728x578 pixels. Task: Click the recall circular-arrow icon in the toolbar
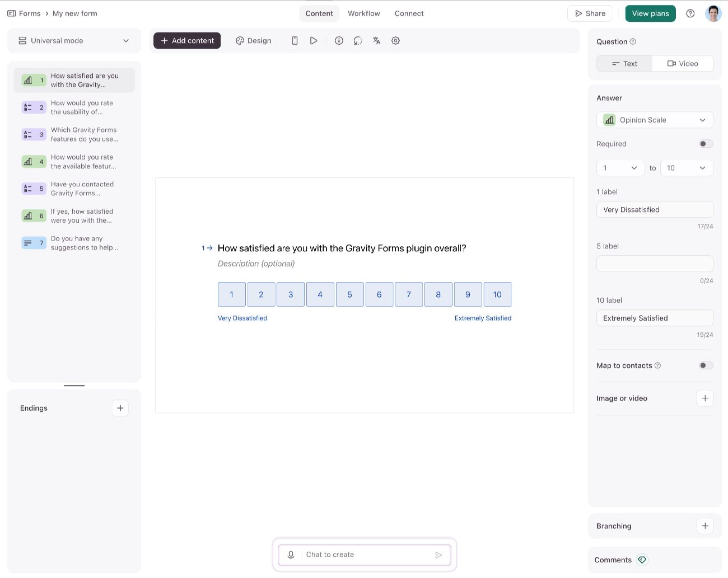coord(358,40)
